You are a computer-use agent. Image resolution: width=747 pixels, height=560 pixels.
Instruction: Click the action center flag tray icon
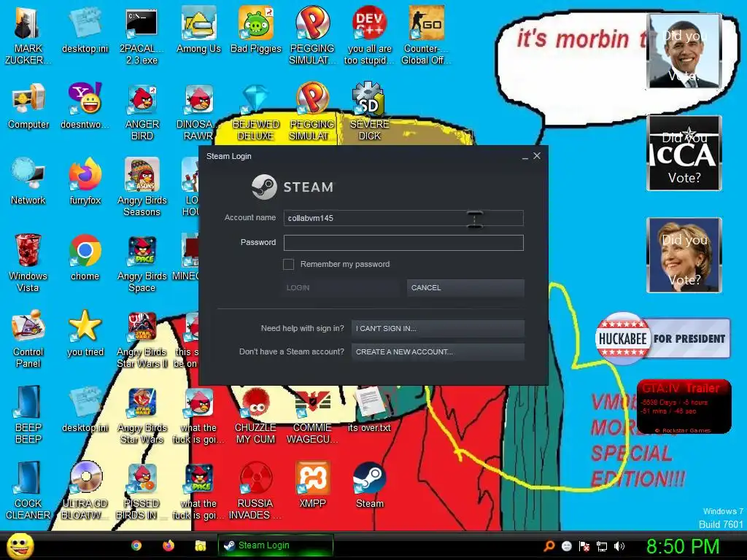584,546
